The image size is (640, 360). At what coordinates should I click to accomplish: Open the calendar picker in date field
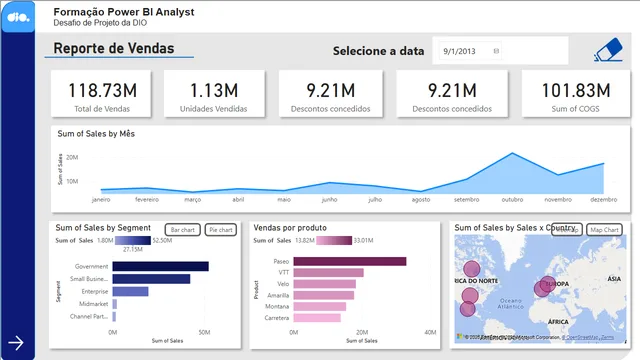point(496,51)
